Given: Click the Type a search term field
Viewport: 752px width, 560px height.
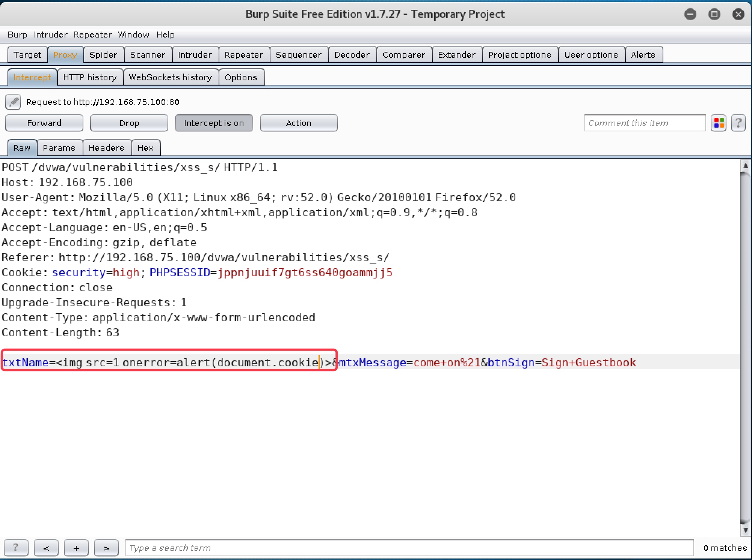Looking at the screenshot, I should click(x=409, y=548).
